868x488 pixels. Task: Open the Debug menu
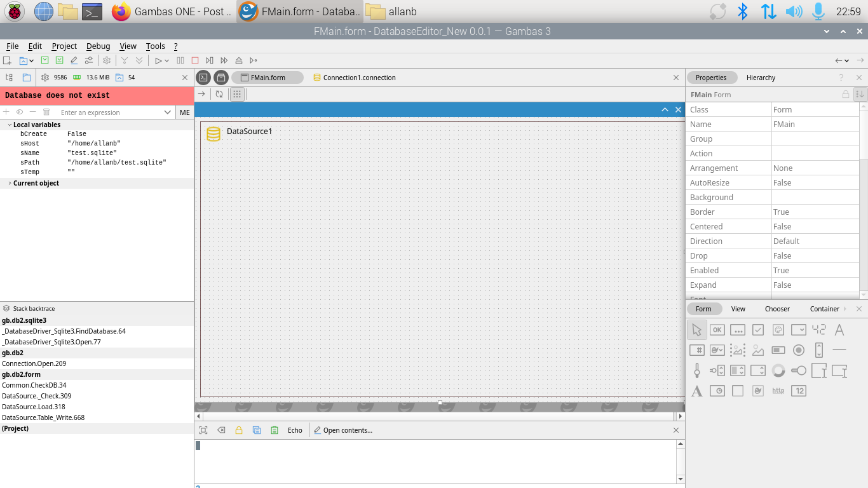pos(98,46)
